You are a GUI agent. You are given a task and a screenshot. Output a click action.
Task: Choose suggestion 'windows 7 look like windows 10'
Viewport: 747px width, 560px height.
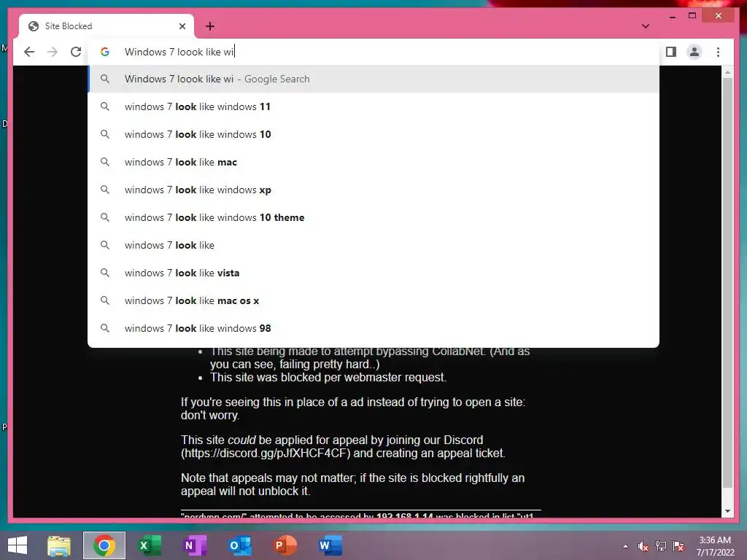tap(373, 134)
